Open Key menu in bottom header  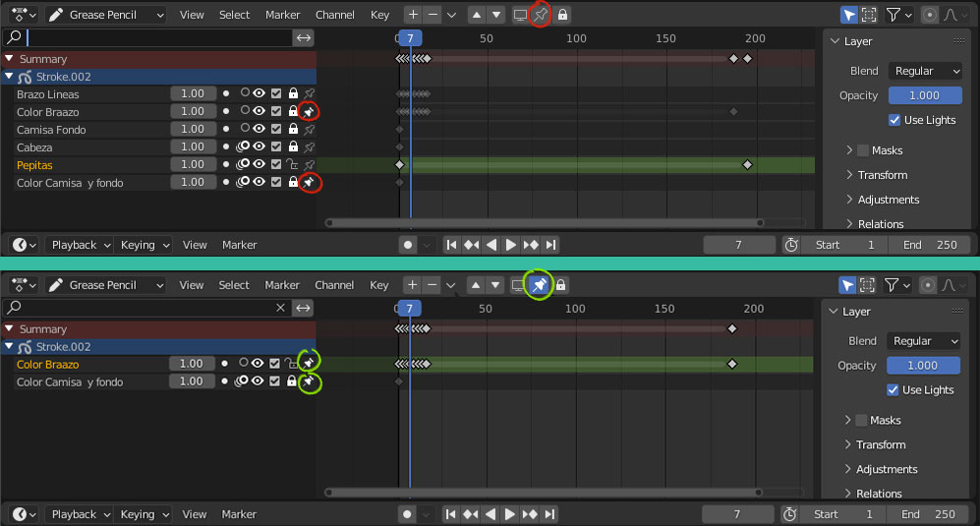(x=379, y=284)
